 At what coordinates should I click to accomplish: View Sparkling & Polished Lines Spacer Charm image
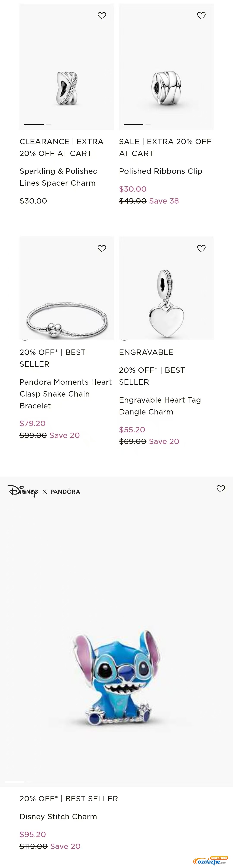pyautogui.click(x=67, y=67)
